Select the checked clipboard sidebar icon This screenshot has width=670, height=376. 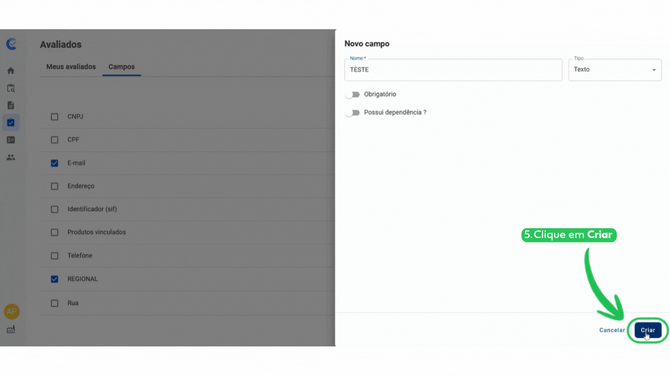(11, 123)
